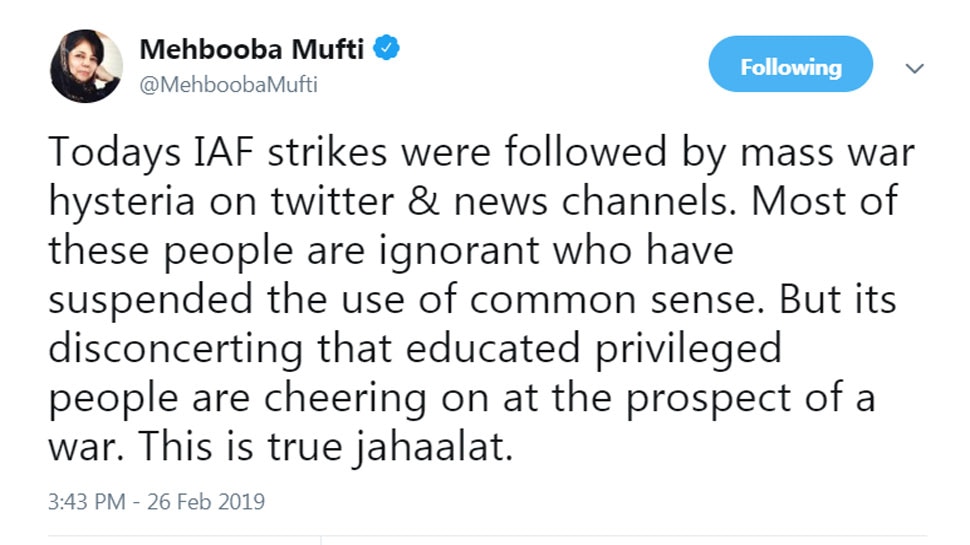The height and width of the screenshot is (545, 970).
Task: Toggle the blue Following button
Action: pos(790,68)
